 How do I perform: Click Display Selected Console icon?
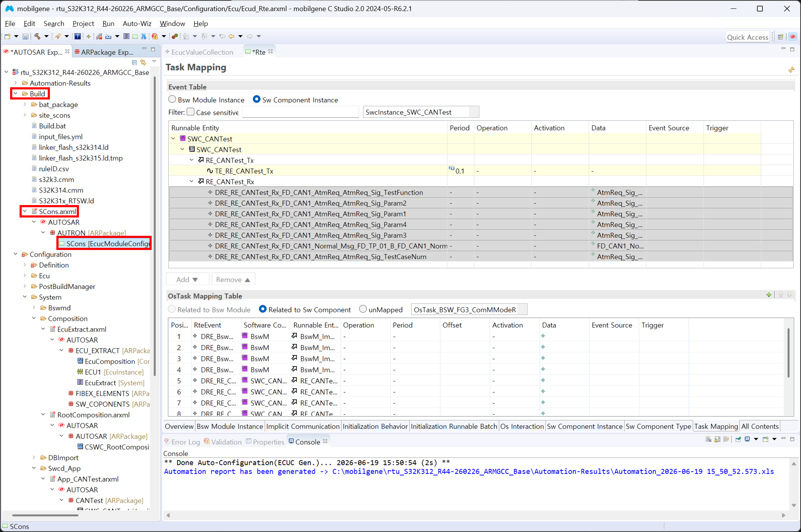coord(747,439)
